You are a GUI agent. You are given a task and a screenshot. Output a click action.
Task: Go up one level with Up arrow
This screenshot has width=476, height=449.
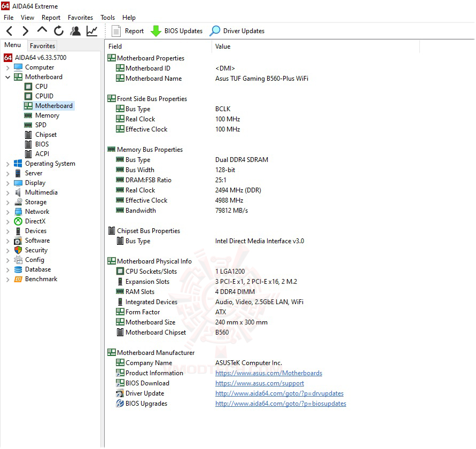tap(42, 30)
